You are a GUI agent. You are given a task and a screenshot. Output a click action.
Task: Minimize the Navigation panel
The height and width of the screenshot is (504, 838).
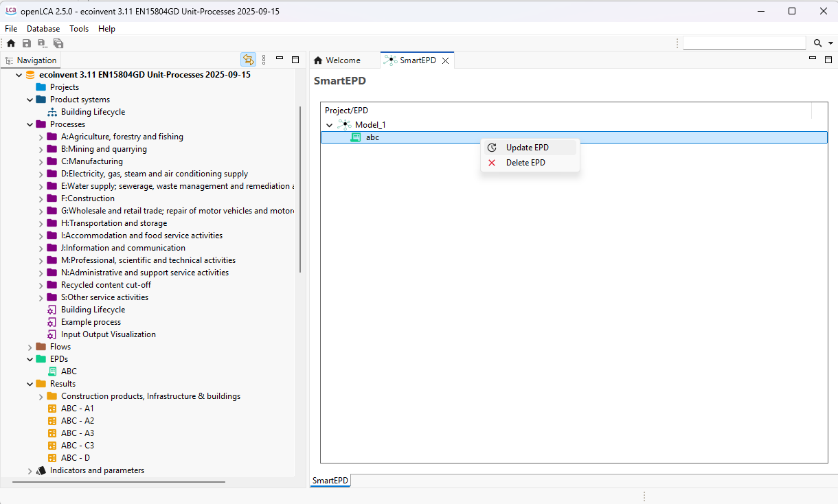(x=280, y=59)
